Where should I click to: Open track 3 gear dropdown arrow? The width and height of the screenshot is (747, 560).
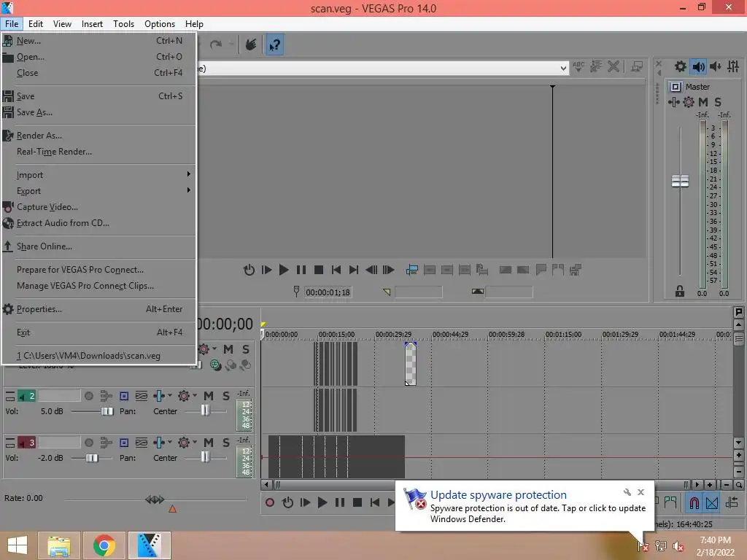[195, 443]
